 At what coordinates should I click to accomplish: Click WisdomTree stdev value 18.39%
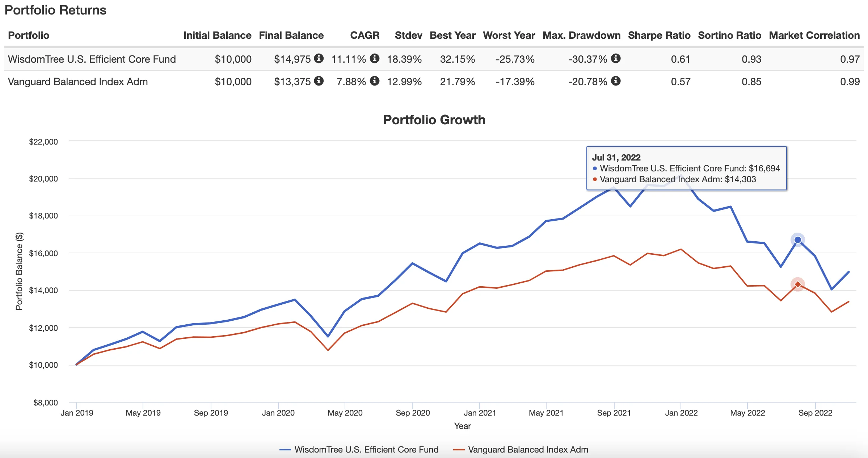click(x=404, y=59)
